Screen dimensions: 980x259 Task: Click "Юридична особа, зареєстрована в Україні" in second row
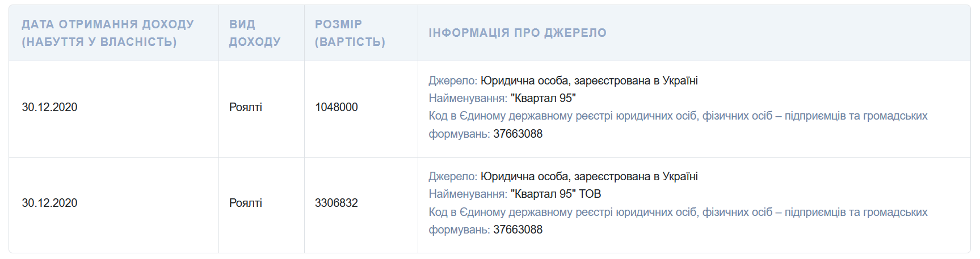[x=589, y=176]
